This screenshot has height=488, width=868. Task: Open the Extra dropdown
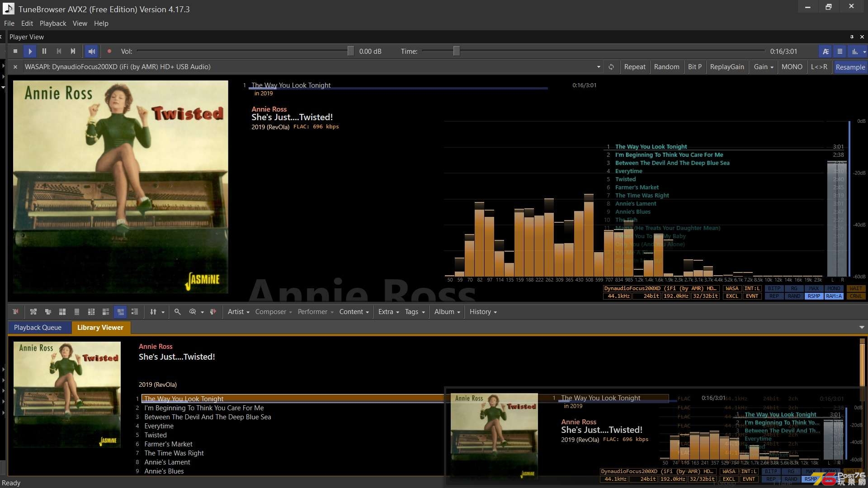pos(389,312)
